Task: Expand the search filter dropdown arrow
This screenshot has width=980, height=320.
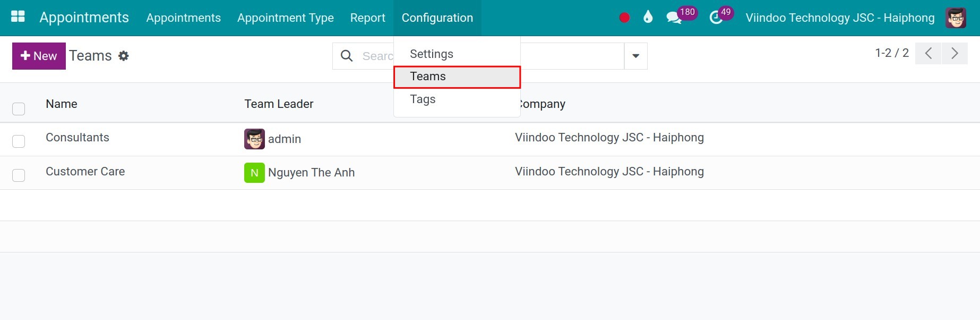Action: click(635, 56)
